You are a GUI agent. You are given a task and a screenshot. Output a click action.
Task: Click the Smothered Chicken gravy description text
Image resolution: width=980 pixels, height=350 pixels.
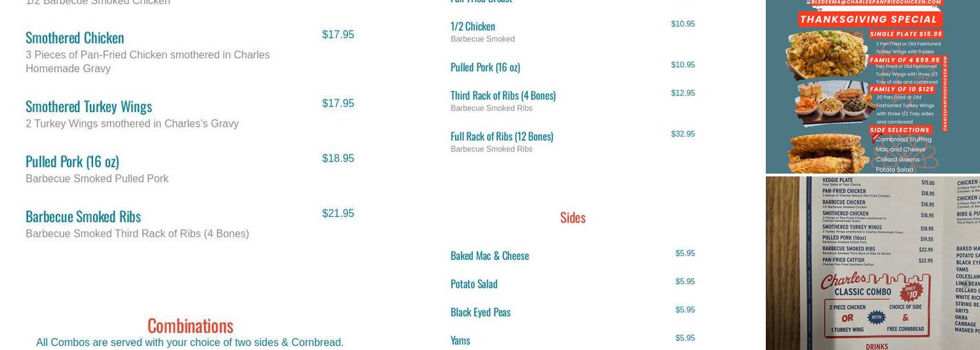click(x=147, y=62)
